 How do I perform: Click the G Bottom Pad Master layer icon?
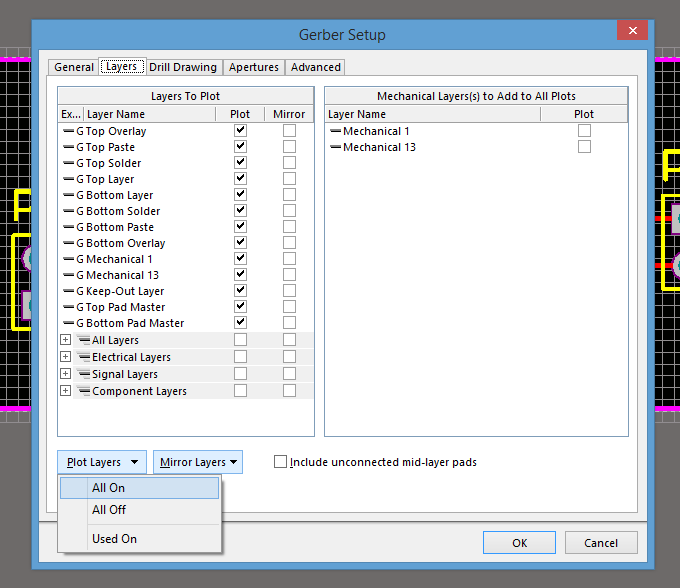tap(68, 323)
